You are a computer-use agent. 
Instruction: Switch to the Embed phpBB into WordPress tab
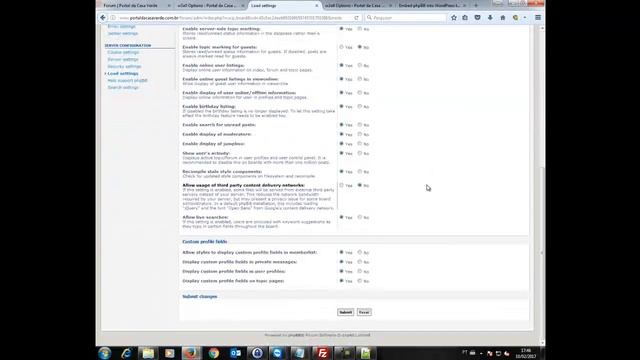pyautogui.click(x=433, y=6)
